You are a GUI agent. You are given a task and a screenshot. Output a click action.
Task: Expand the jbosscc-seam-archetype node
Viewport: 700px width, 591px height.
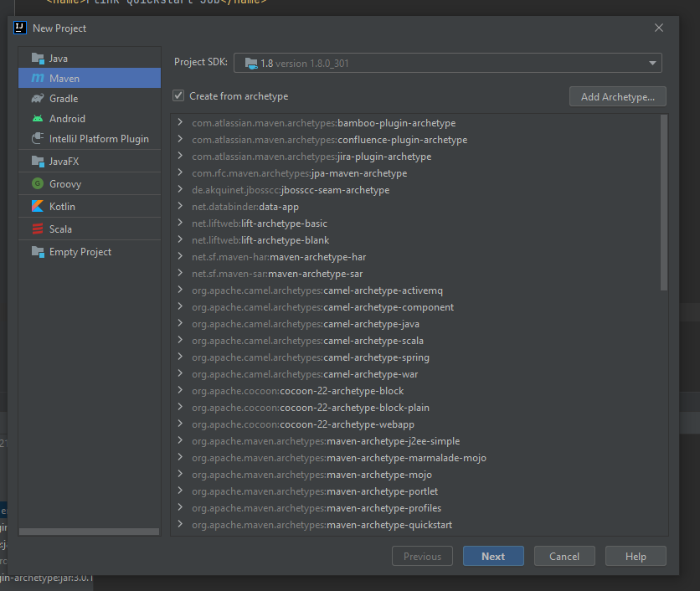pos(180,189)
